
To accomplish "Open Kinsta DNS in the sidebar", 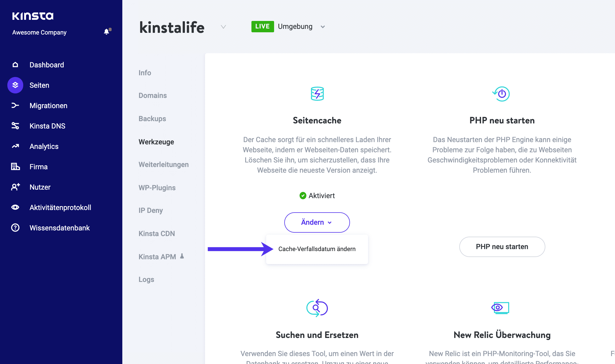I will [x=47, y=126].
